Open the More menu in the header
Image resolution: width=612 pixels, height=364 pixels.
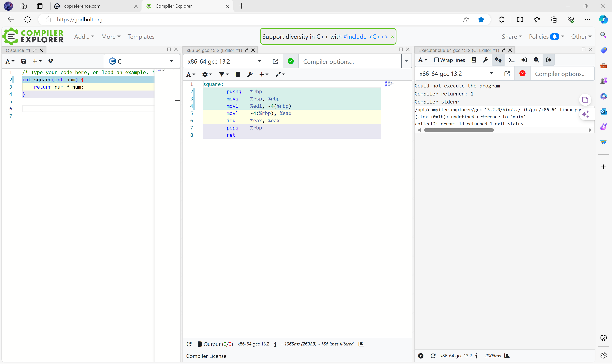pyautogui.click(x=111, y=36)
